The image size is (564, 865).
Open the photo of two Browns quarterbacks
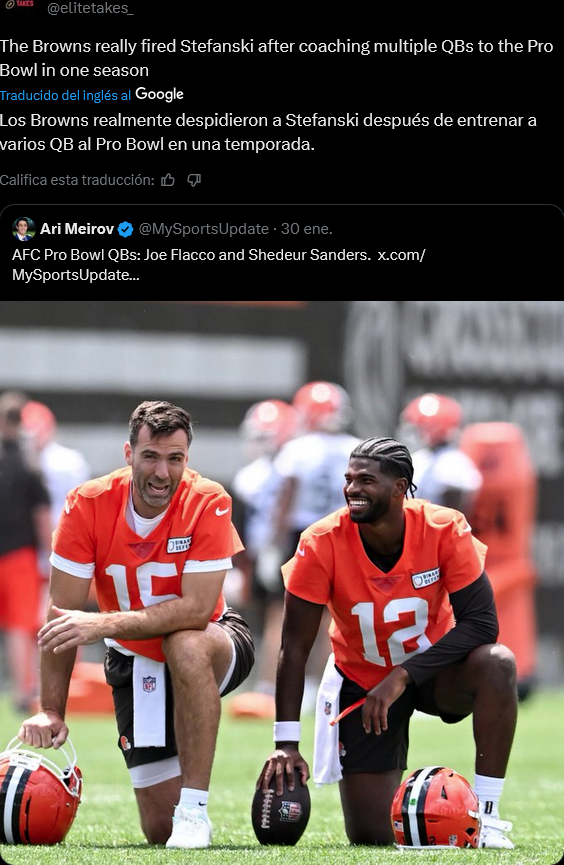(x=282, y=583)
